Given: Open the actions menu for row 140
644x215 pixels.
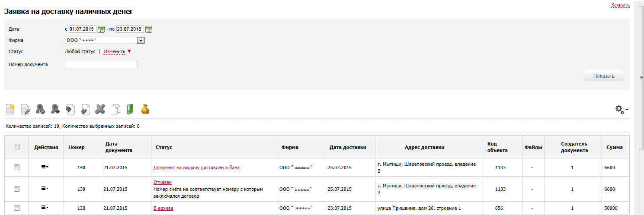Looking at the screenshot, I should click(45, 167).
